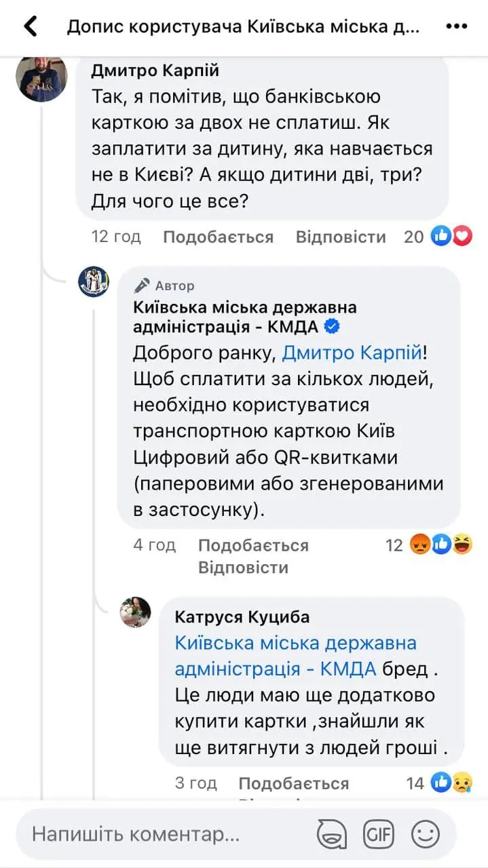
Task: Like КМДА's reply via Подобається
Action: [x=253, y=545]
